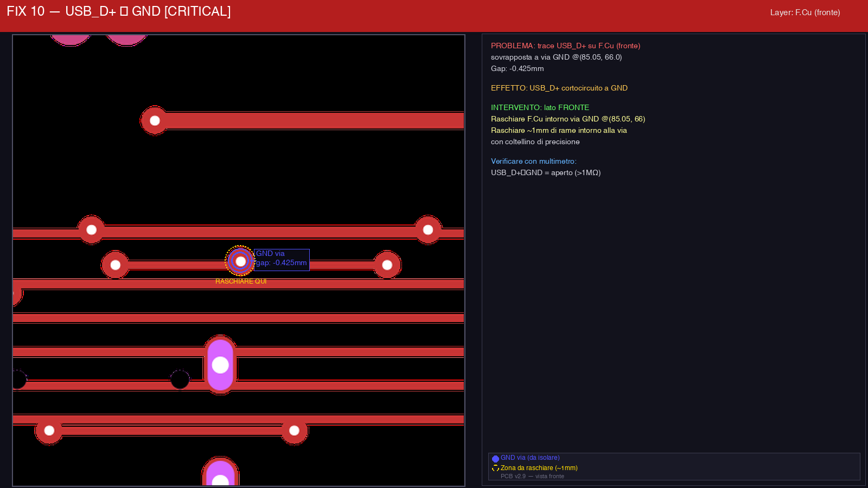Viewport: 868px width, 488px height.
Task: Select the blue GND via legend dot
Action: [495, 459]
